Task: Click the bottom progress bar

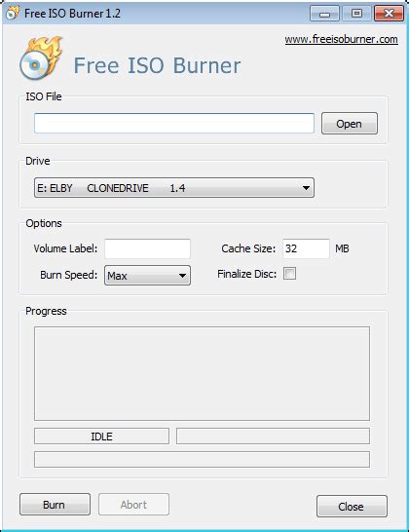Action: tap(202, 459)
